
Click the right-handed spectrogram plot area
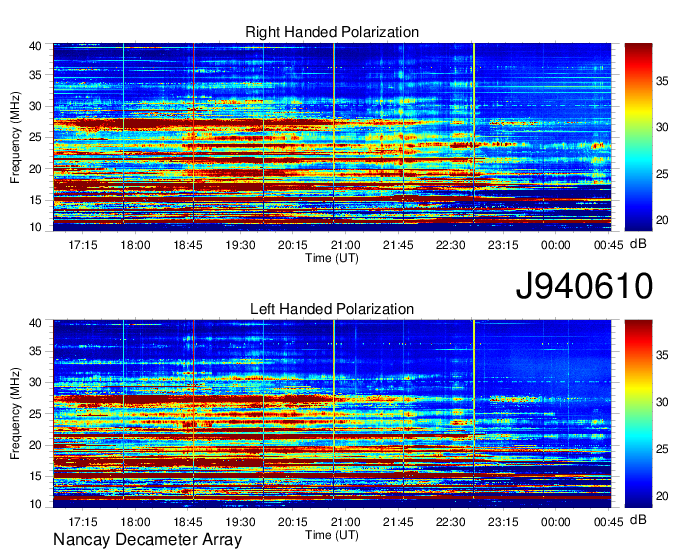[x=332, y=137]
